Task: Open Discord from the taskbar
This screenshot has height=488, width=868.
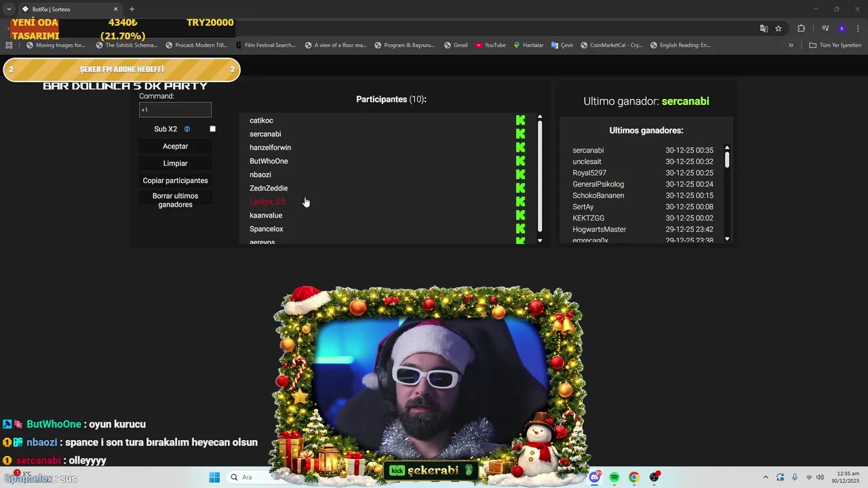Action: tap(595, 477)
